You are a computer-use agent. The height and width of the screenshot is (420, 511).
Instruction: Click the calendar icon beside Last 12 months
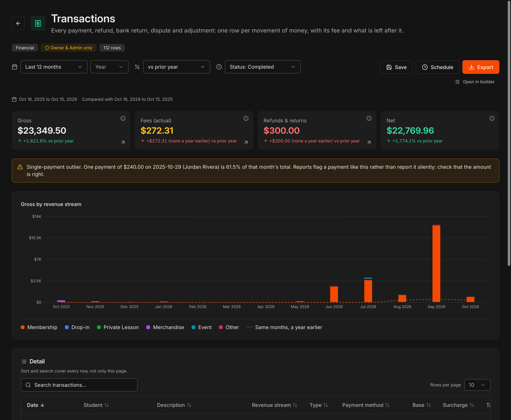coord(14,67)
